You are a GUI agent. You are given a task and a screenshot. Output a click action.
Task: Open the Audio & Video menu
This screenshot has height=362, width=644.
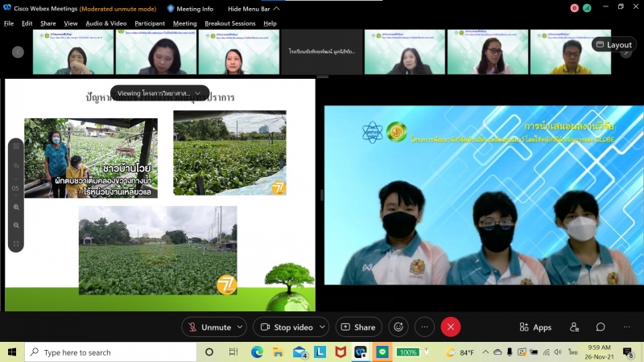coord(106,23)
